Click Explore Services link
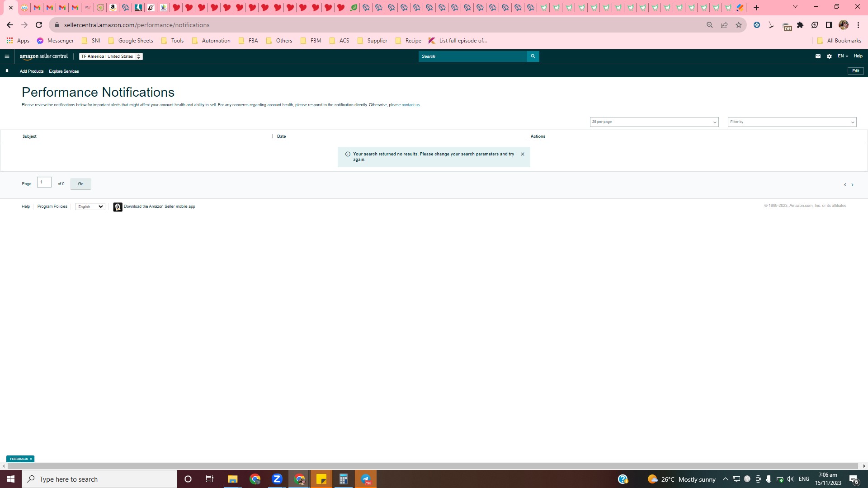 (64, 71)
